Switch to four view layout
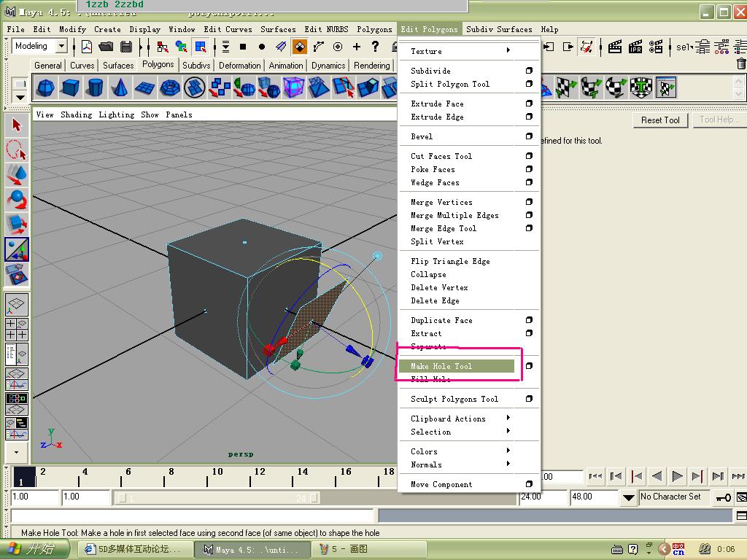Screen dimensions: 747x560 tap(17, 329)
